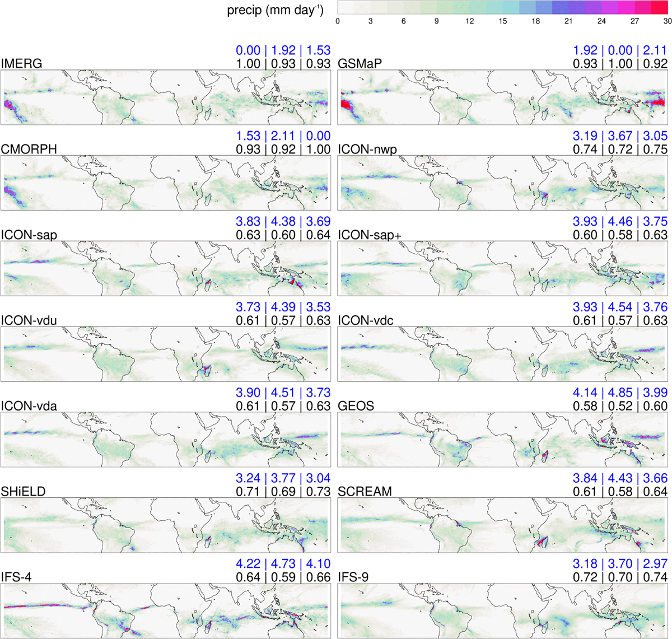This screenshot has height=639, width=672.
Task: Click the colorbar tick label '12'
Action: (469, 21)
